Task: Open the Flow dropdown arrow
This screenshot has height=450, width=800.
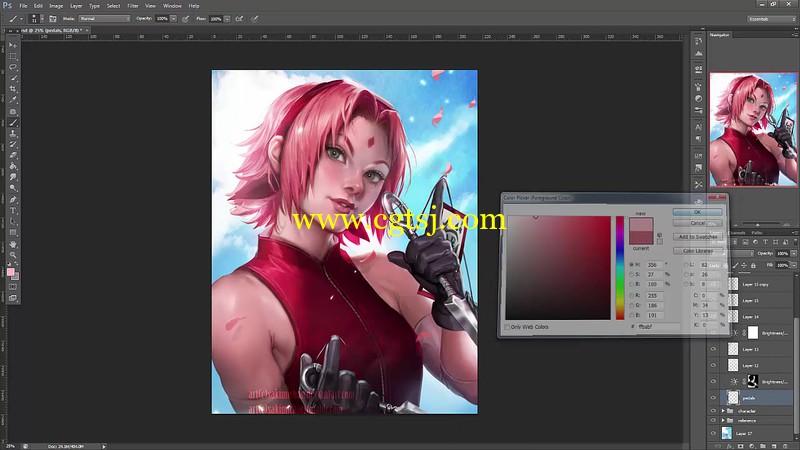Action: tap(227, 19)
